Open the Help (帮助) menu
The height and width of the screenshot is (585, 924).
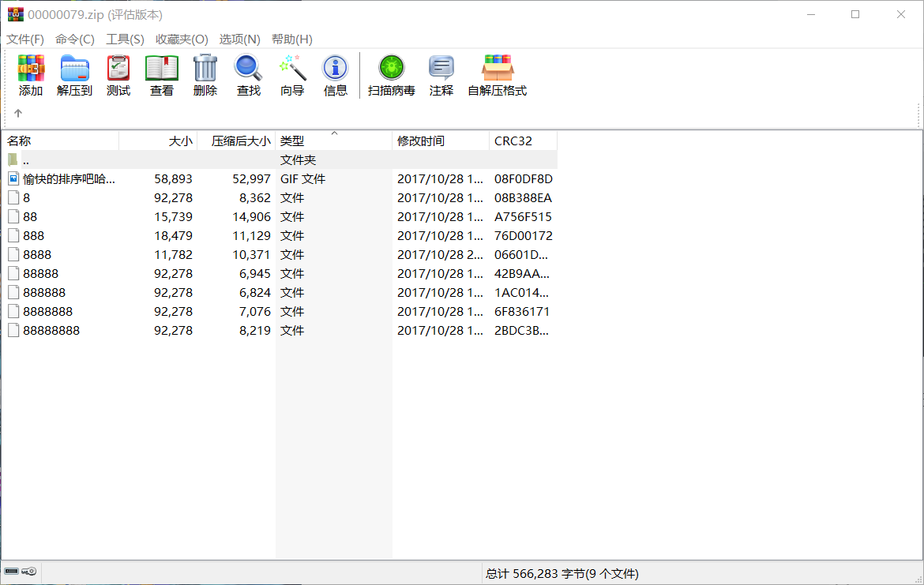click(x=291, y=39)
